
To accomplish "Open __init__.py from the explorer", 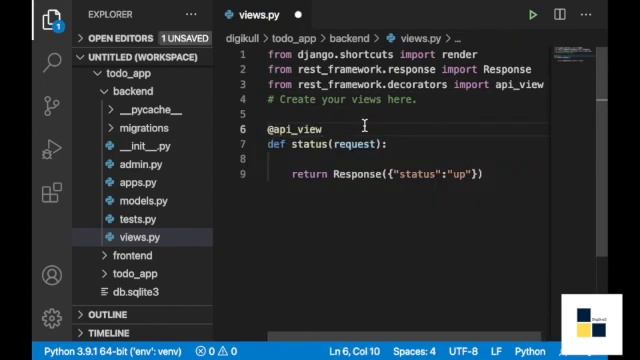I will pos(145,146).
